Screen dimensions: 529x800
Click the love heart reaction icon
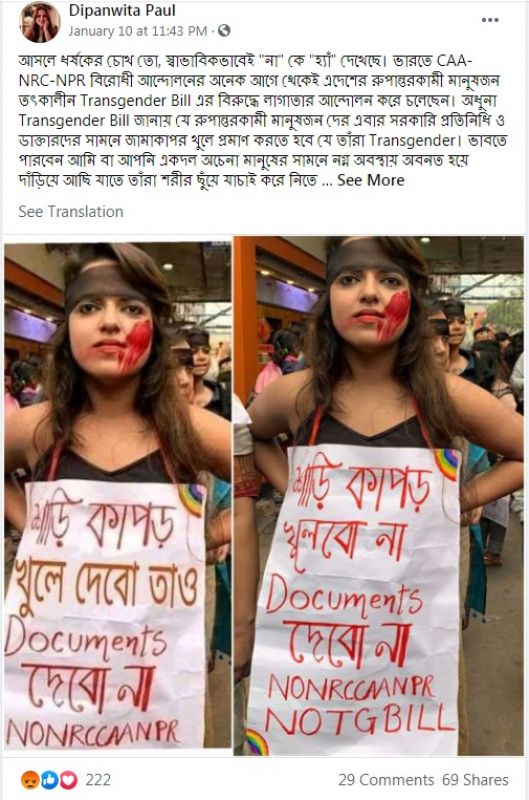(x=68, y=780)
